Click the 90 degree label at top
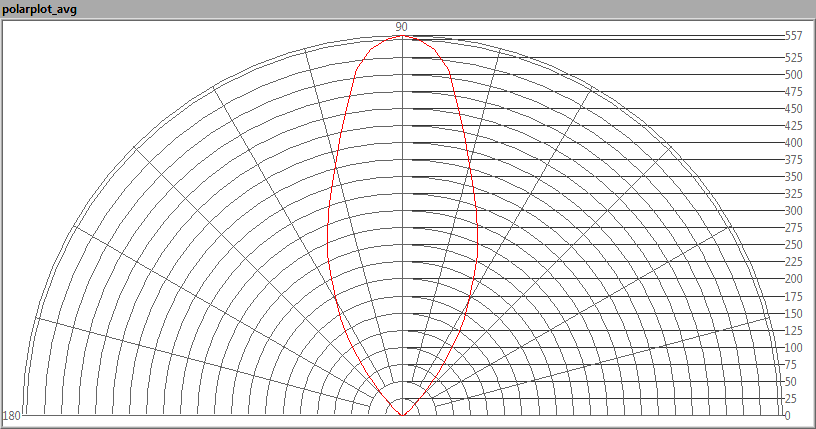Screen dimensions: 816x429 (401, 26)
